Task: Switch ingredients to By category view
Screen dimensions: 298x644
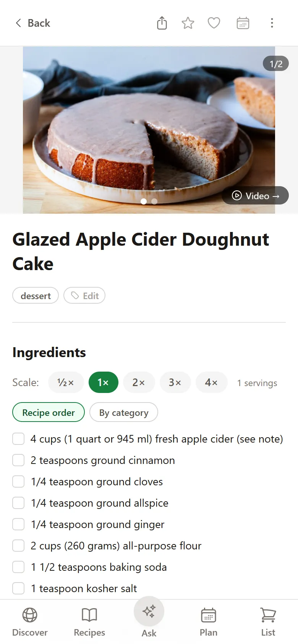Action: [x=123, y=412]
